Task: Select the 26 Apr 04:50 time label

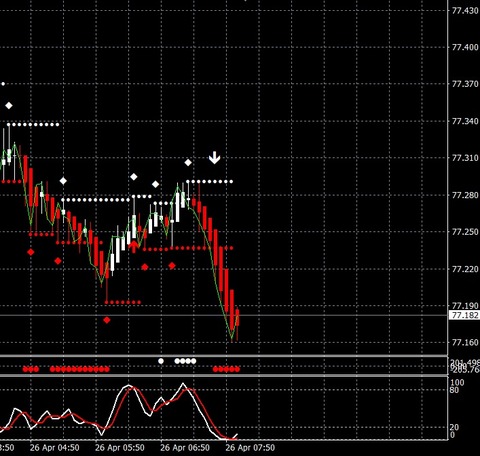Action: point(55,448)
